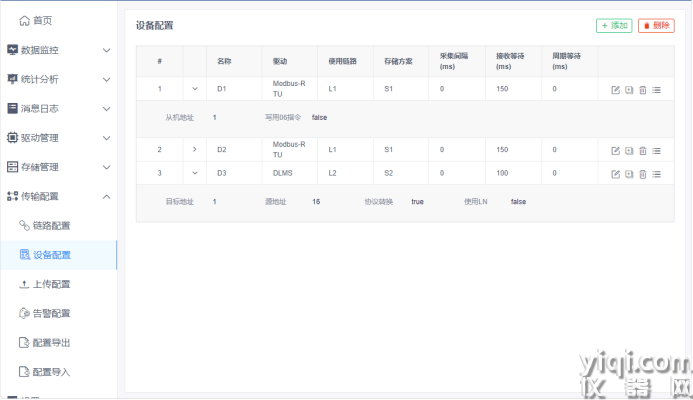Image resolution: width=693 pixels, height=400 pixels.
Task: Edit device D3 with the pencil icon
Action: click(x=615, y=174)
